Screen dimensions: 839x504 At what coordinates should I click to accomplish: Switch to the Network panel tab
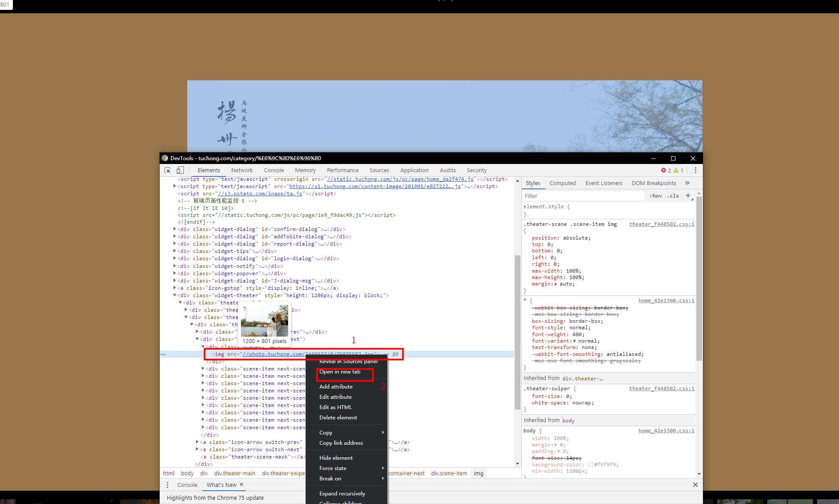242,170
